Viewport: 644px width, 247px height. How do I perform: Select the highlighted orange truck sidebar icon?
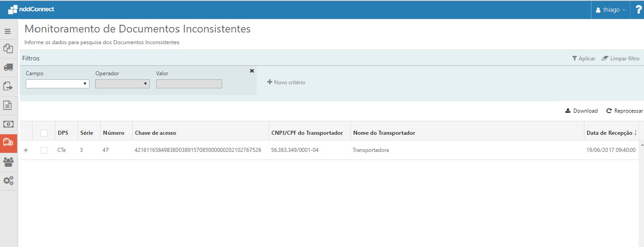click(x=8, y=142)
